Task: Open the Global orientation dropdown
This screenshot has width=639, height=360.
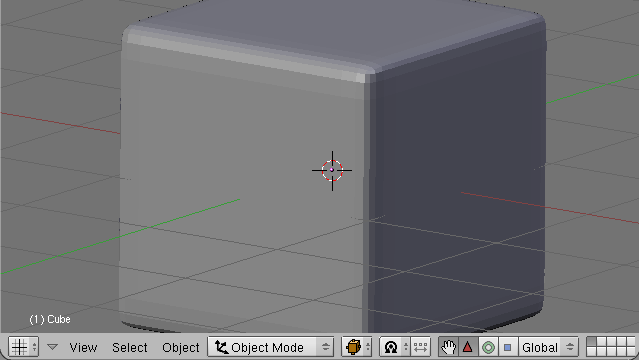Action: (x=548, y=347)
